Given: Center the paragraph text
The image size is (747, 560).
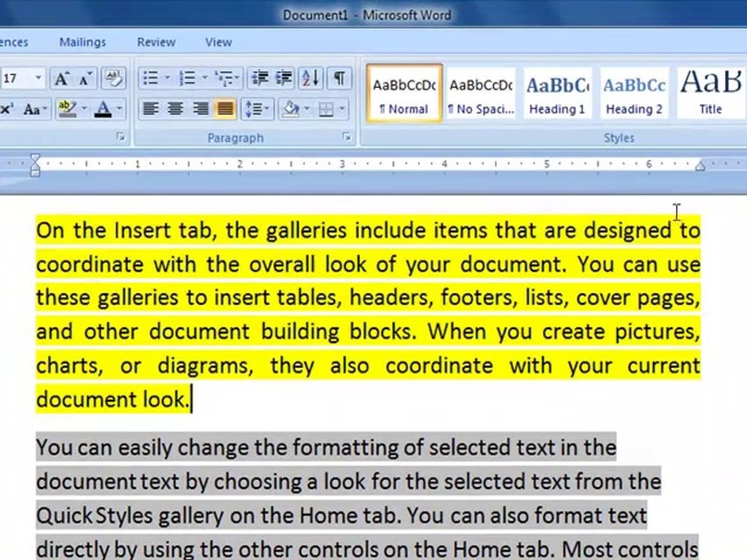Looking at the screenshot, I should [175, 109].
